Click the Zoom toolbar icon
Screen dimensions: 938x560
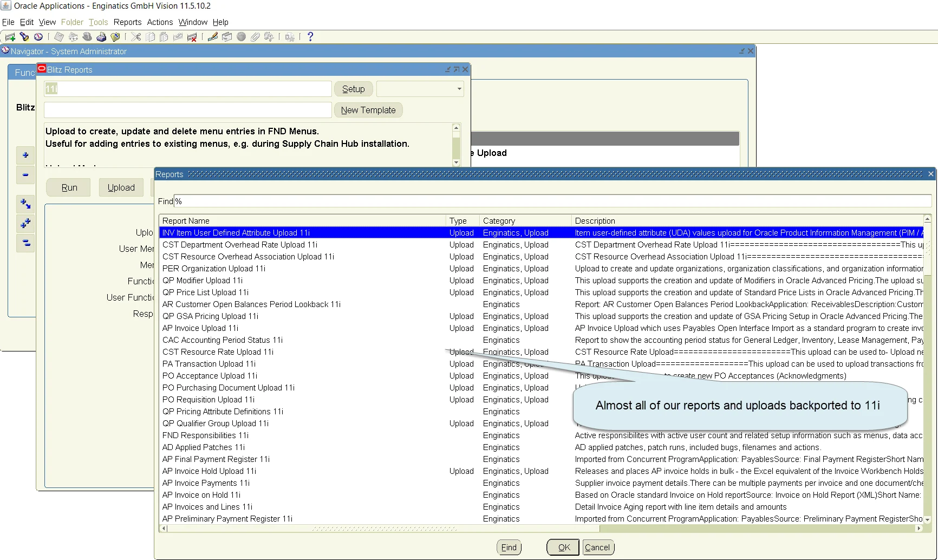(227, 37)
